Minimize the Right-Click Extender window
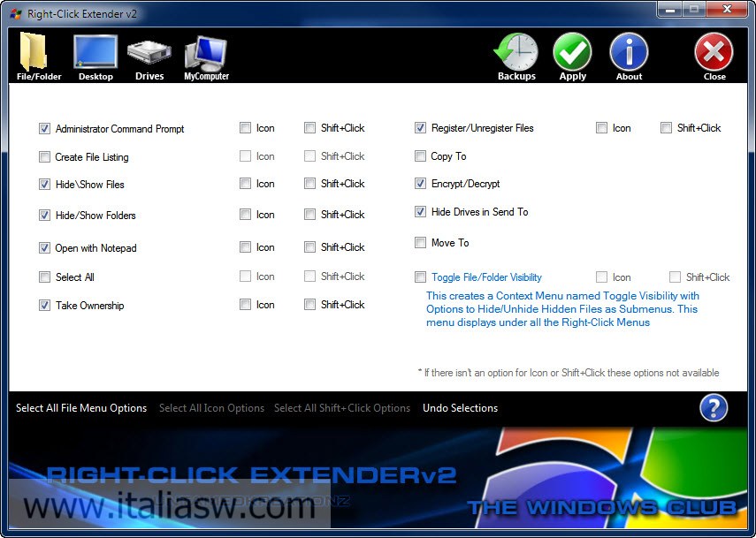This screenshot has height=538, width=756. point(669,9)
